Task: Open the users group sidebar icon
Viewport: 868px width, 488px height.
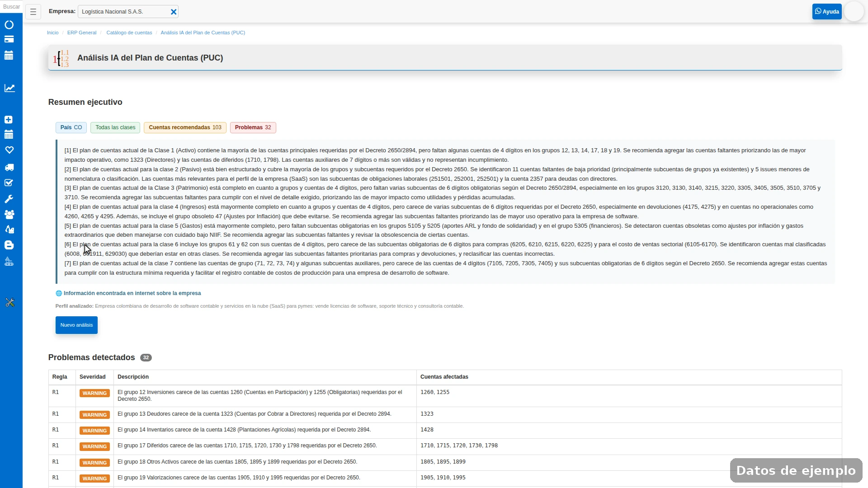Action: [9, 215]
